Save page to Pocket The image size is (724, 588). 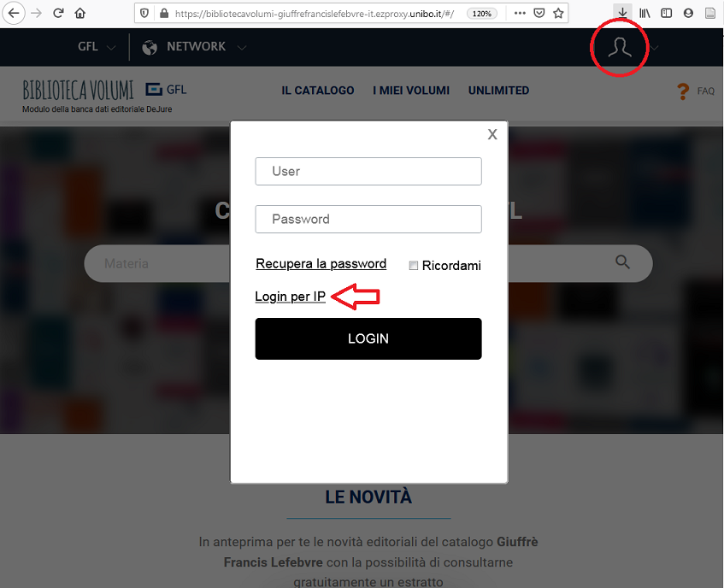(x=539, y=14)
